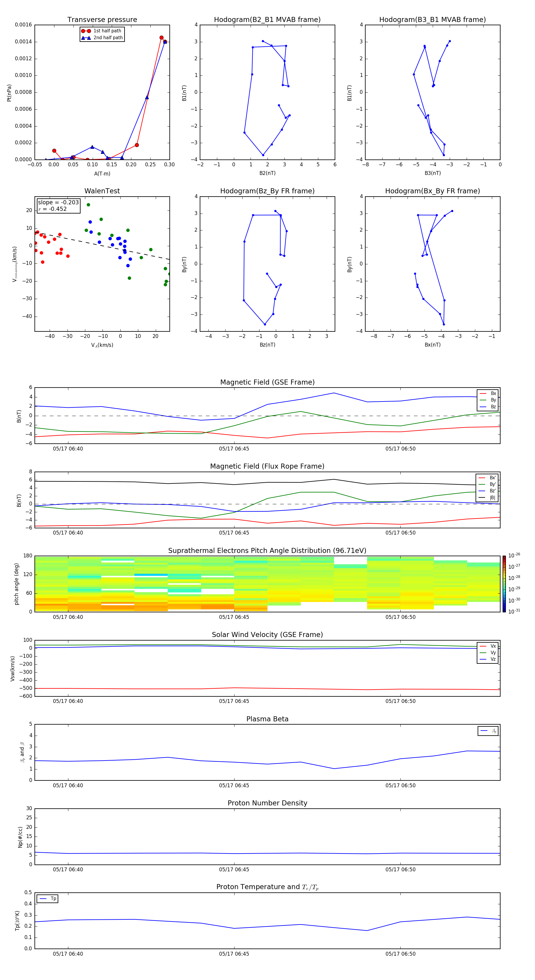Select 'Tp' legend entry
This screenshot has height=980, width=535.
[48, 899]
